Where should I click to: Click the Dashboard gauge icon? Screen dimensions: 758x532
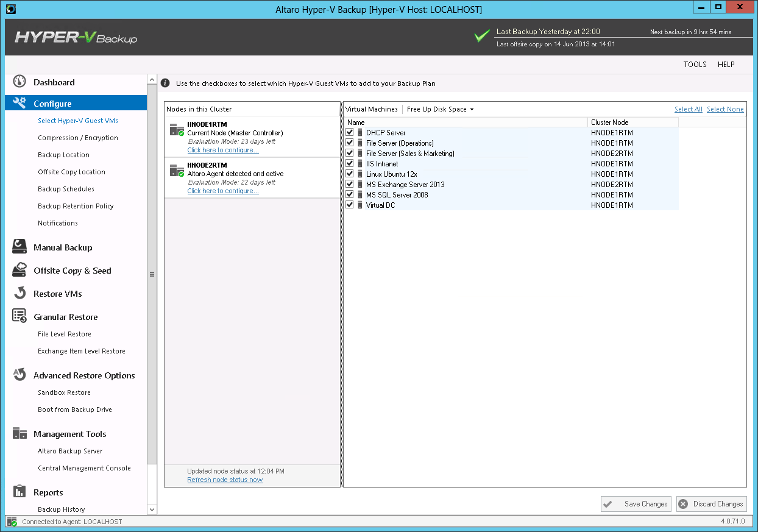pyautogui.click(x=19, y=82)
